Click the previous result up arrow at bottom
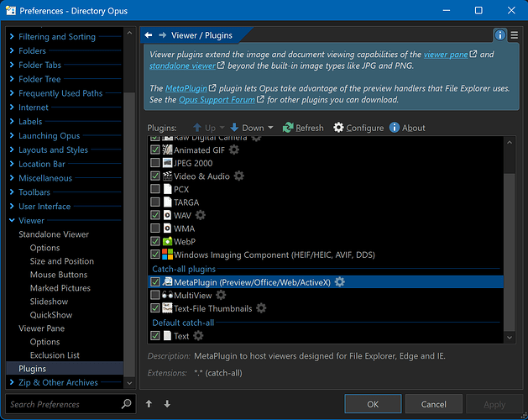The width and height of the screenshot is (528, 420). [149, 404]
